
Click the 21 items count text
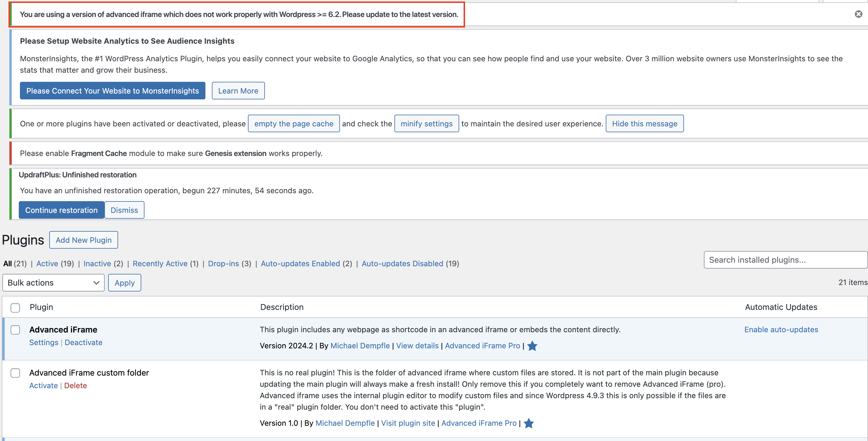pyautogui.click(x=853, y=283)
